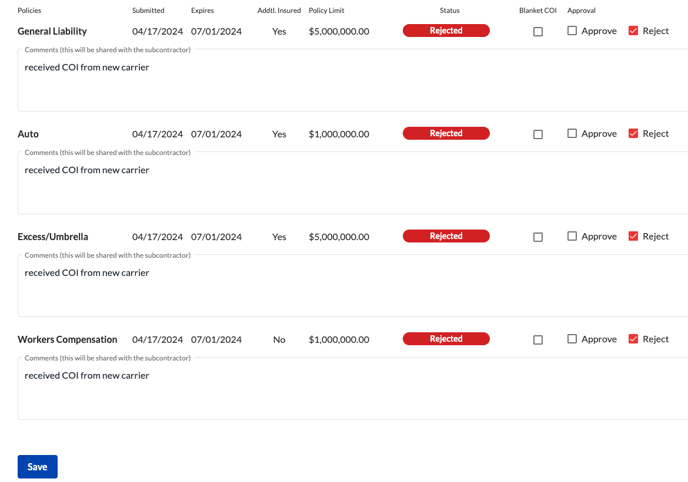Click General Liability Addtl. Insured value Yes

click(x=279, y=31)
